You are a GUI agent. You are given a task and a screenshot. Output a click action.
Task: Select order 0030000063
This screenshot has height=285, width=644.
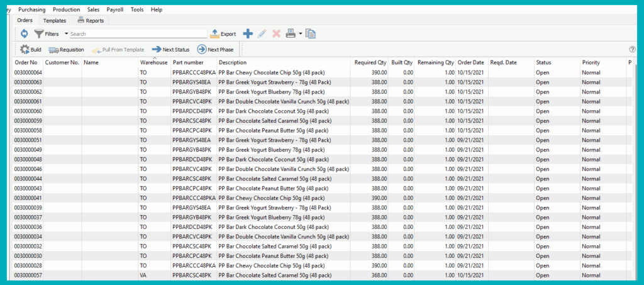click(x=322, y=82)
